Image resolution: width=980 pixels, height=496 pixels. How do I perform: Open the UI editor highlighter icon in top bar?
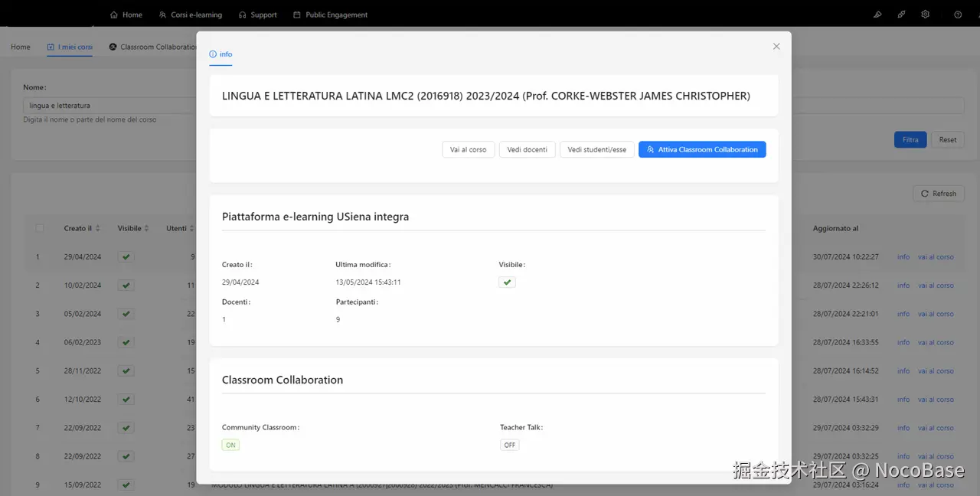pyautogui.click(x=877, y=15)
